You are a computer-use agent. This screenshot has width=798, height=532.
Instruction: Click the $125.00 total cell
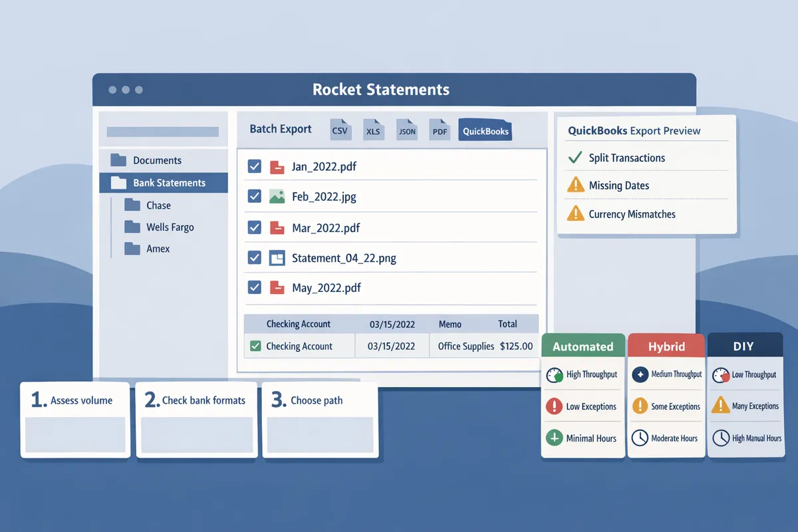[517, 346]
